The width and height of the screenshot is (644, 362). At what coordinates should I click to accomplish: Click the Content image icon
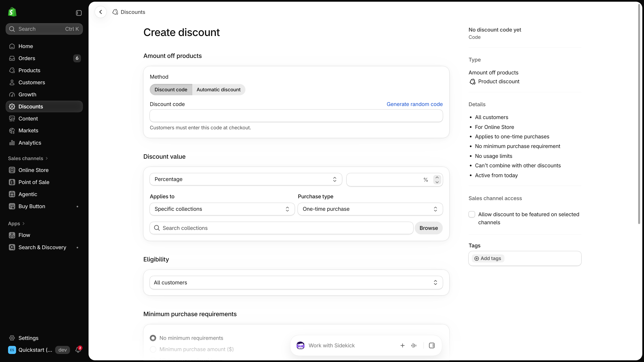pyautogui.click(x=12, y=118)
